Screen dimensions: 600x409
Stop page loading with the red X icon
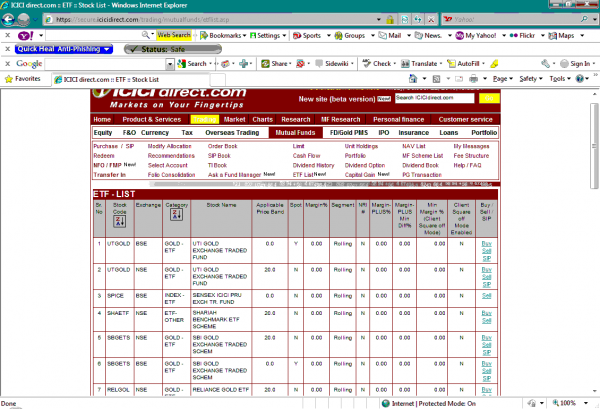coord(431,20)
